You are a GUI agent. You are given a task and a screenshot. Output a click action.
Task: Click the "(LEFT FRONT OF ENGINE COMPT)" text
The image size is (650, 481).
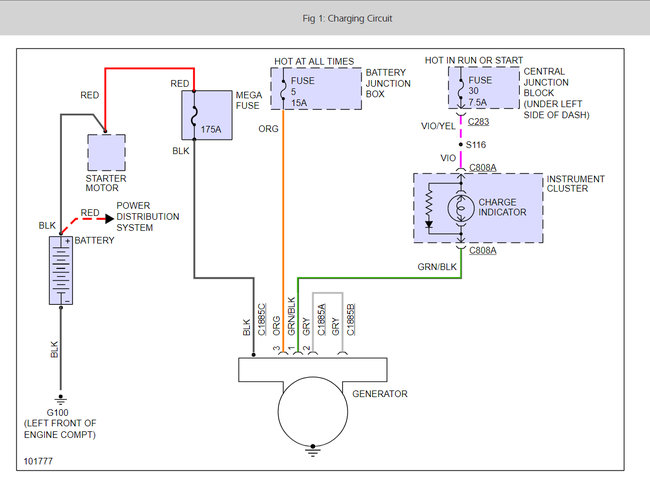pos(60,429)
